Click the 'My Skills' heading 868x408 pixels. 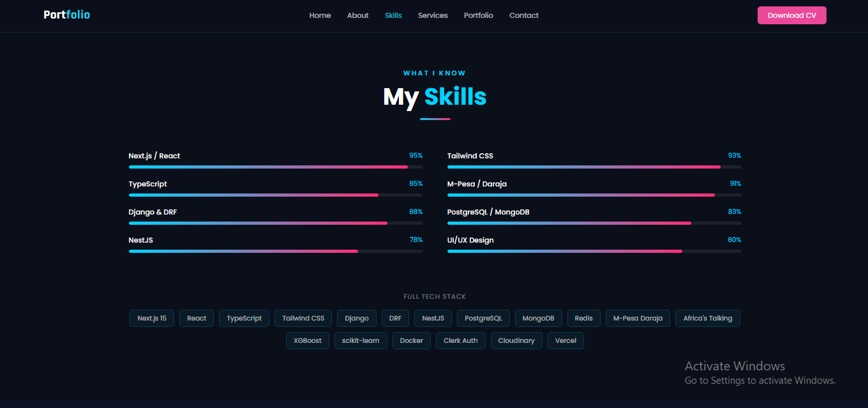(x=435, y=97)
